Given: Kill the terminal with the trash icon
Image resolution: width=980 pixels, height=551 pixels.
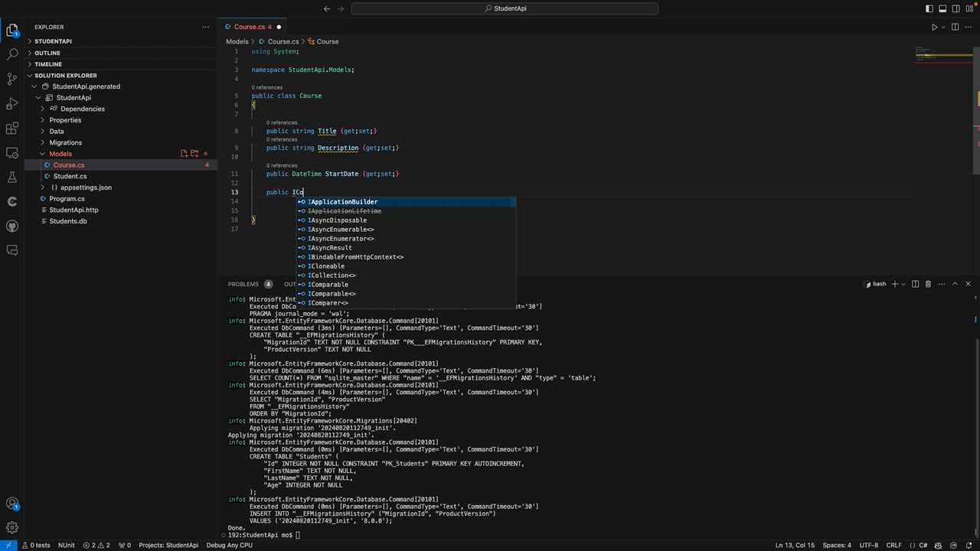Looking at the screenshot, I should point(928,284).
